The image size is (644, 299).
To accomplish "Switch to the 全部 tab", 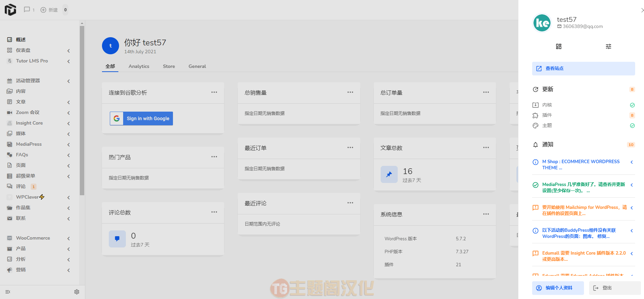I will pos(110,66).
